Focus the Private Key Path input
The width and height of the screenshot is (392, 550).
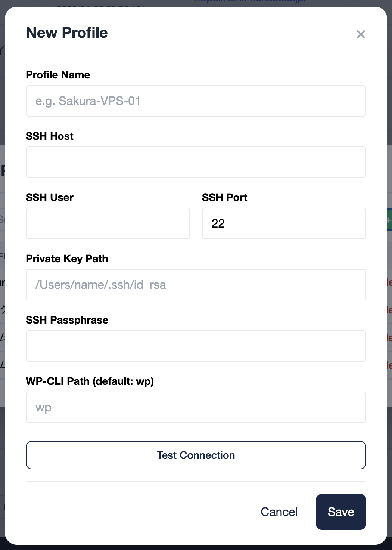pyautogui.click(x=196, y=285)
